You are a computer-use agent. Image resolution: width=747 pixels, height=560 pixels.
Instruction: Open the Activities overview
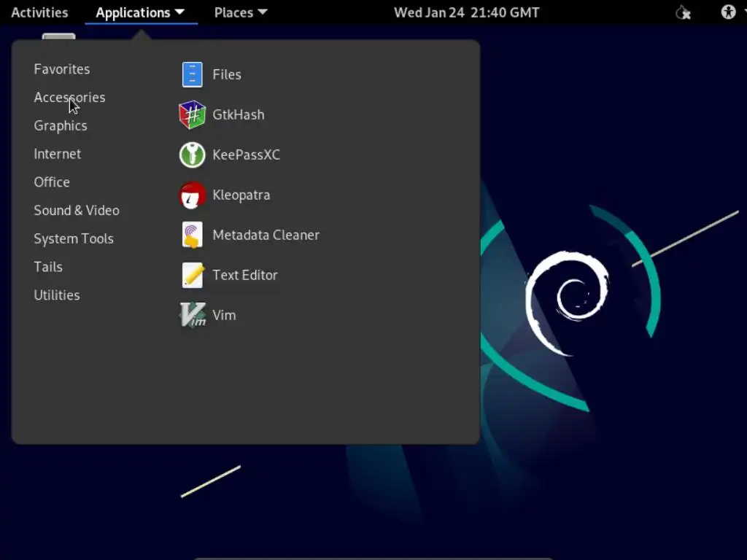click(x=39, y=12)
